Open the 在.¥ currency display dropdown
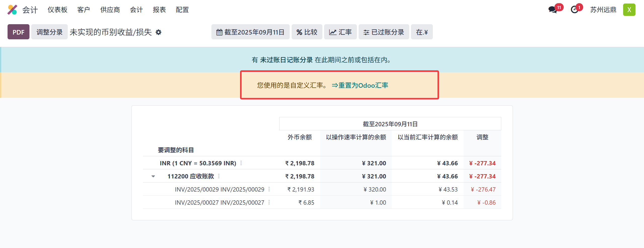 tap(422, 32)
